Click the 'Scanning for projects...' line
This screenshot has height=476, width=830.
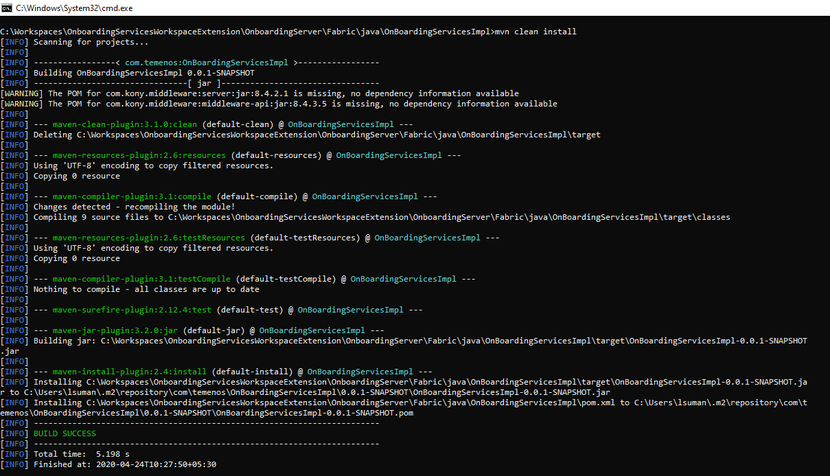(x=91, y=42)
